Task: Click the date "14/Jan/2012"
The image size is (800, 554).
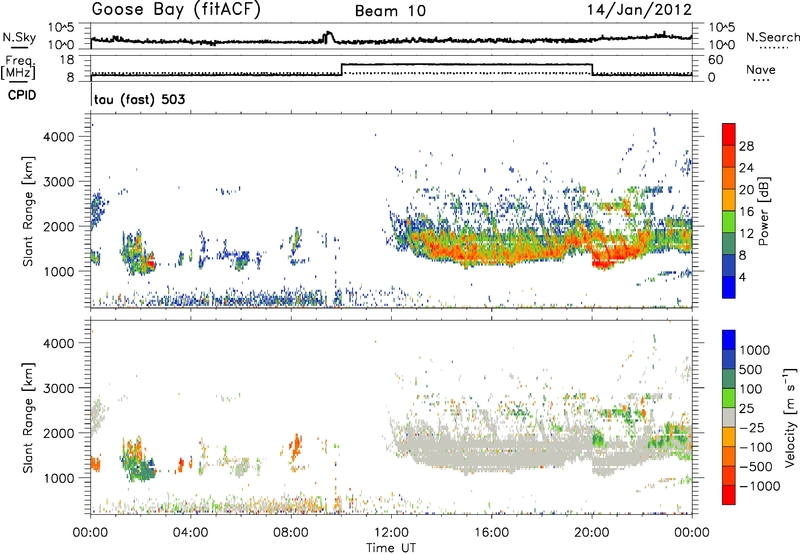Action: click(x=639, y=10)
